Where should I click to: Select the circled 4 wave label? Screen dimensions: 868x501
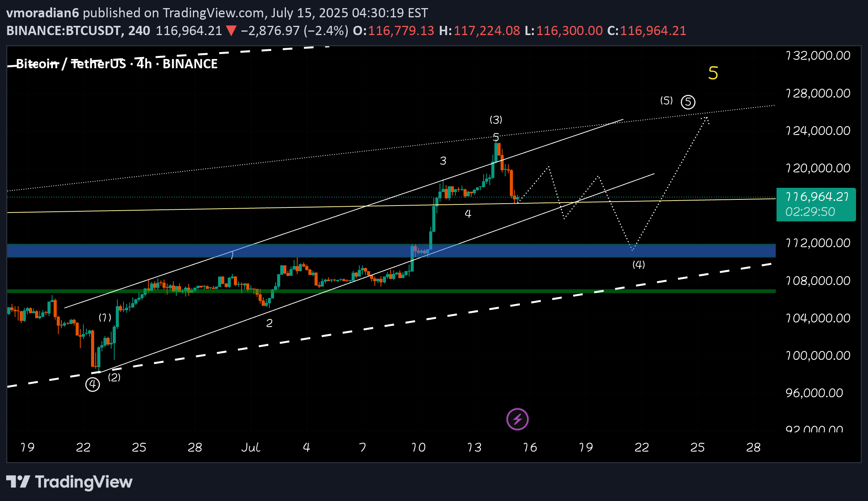tap(93, 384)
